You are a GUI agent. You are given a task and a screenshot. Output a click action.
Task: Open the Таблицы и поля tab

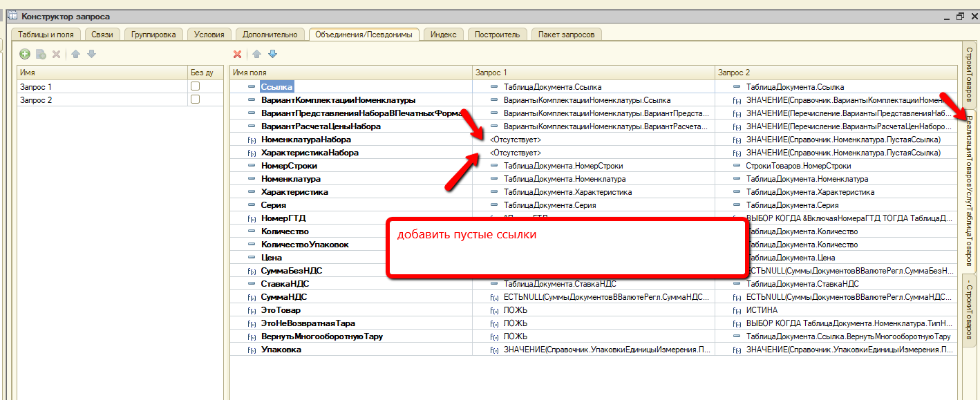[x=46, y=34]
